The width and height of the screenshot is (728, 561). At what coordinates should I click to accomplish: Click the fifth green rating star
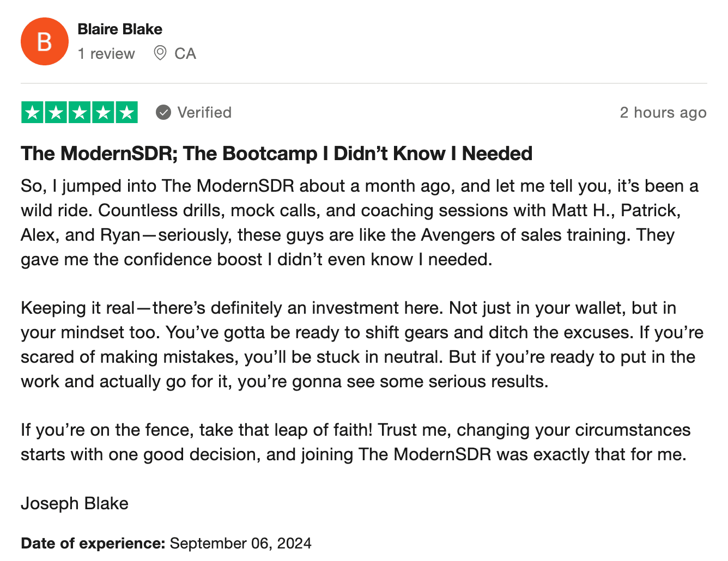126,113
